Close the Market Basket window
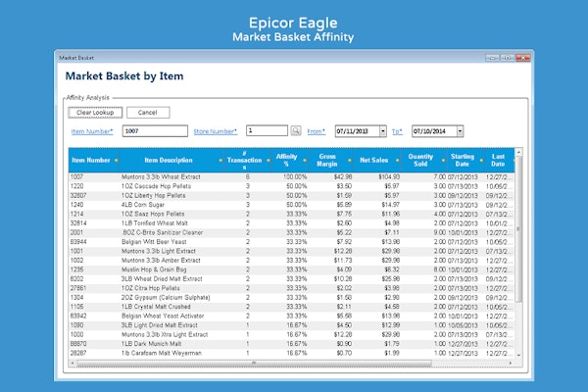The width and height of the screenshot is (588, 392). click(524, 60)
